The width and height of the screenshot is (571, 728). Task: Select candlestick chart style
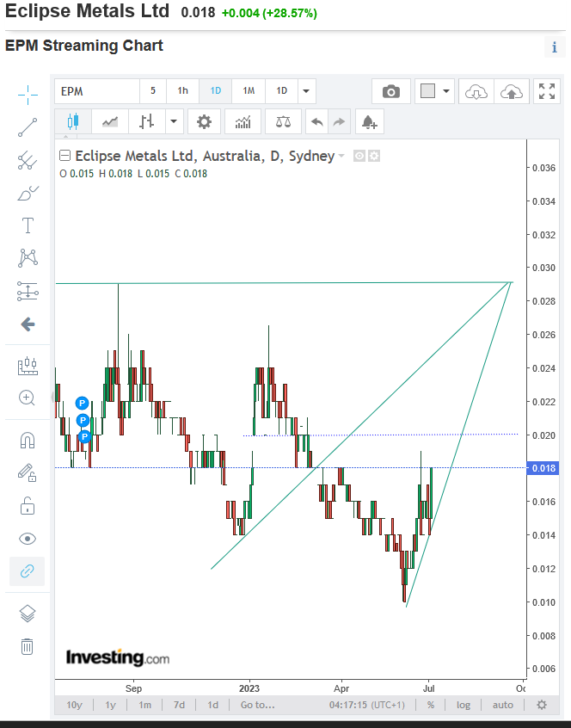73,121
